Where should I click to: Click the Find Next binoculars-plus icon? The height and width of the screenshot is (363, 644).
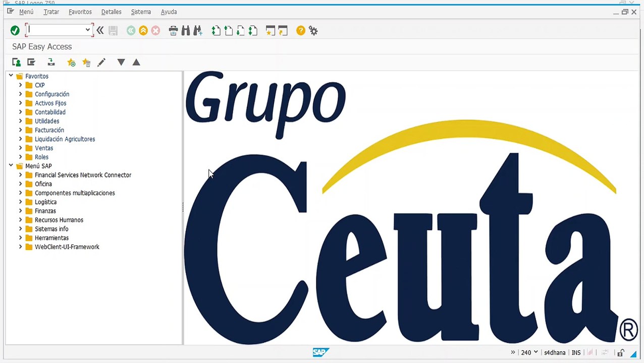click(x=198, y=31)
